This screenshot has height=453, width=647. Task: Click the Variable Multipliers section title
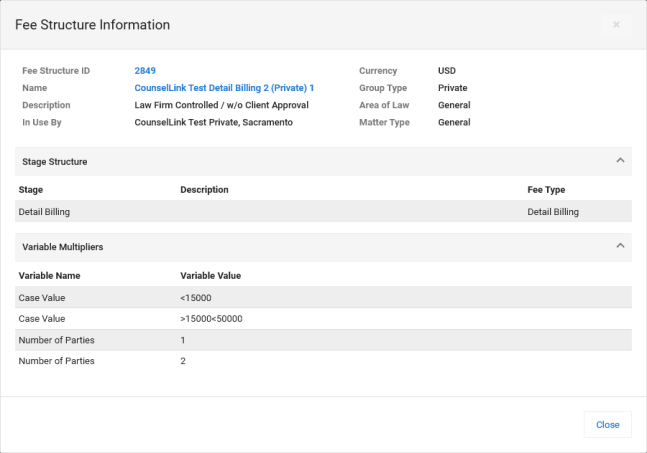click(x=61, y=246)
